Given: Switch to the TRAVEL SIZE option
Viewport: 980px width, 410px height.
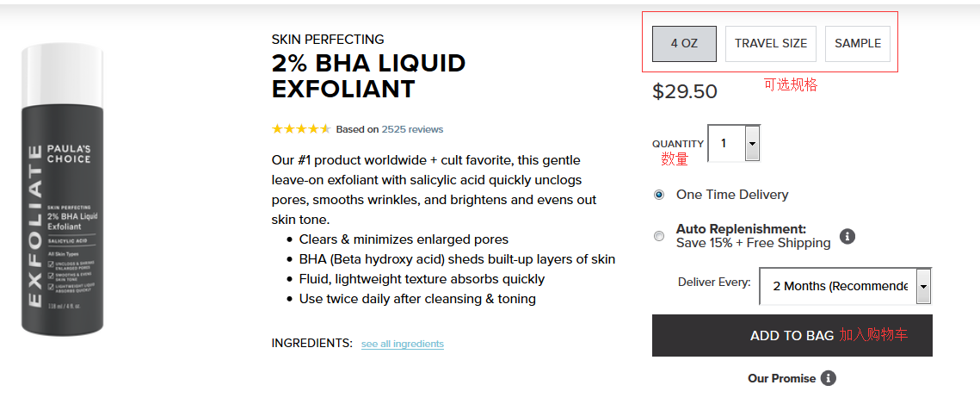Looking at the screenshot, I should [771, 43].
